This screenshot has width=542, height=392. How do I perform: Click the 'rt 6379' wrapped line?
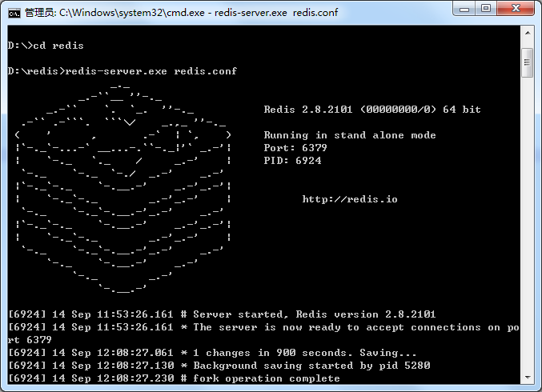tap(30, 340)
